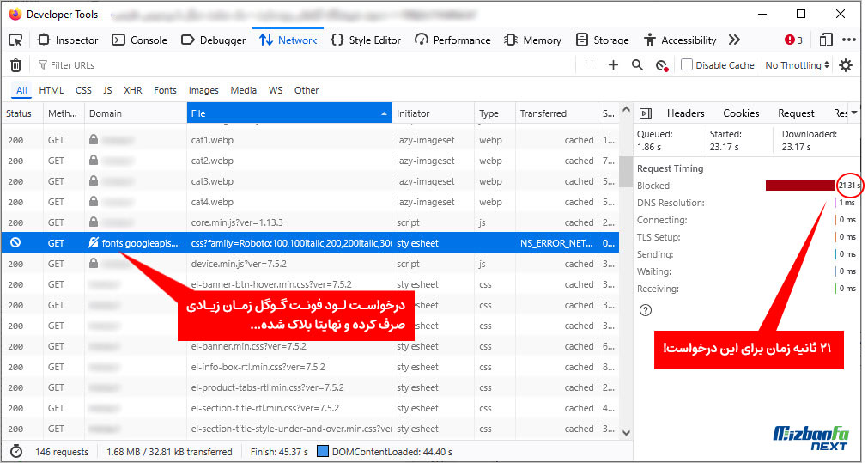This screenshot has height=463, width=868.
Task: Click insecure lock icon on fonts.googleapis row
Action: tap(94, 242)
